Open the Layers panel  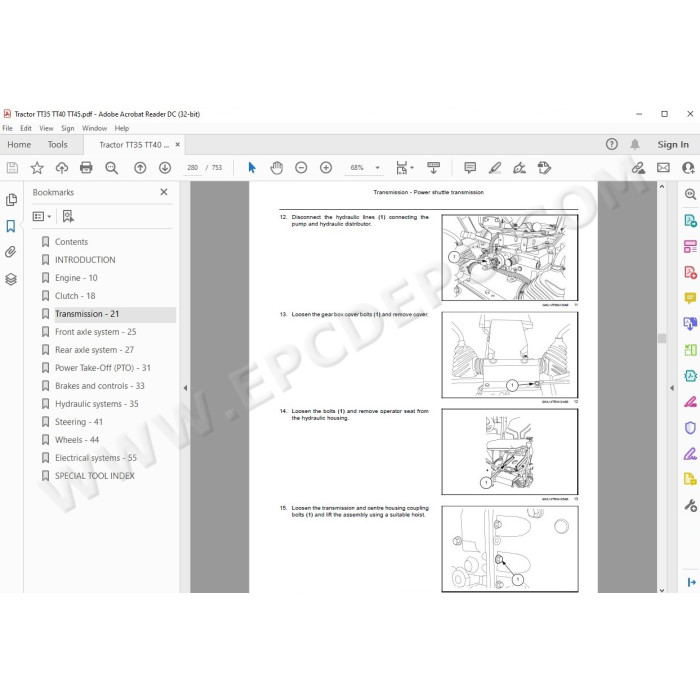[11, 279]
